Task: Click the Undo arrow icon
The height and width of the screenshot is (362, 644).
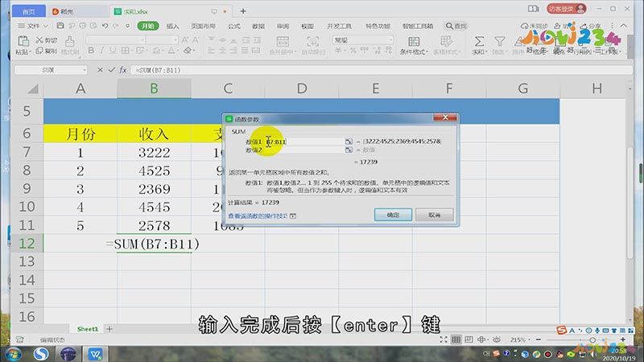Action: click(x=105, y=26)
